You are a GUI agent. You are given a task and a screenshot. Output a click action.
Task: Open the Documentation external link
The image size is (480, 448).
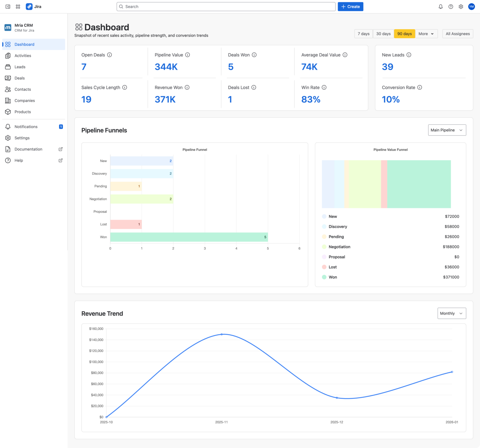pos(28,149)
